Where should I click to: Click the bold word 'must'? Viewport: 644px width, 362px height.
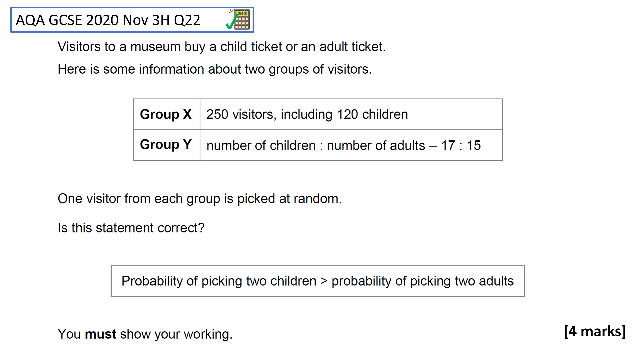pyautogui.click(x=100, y=334)
